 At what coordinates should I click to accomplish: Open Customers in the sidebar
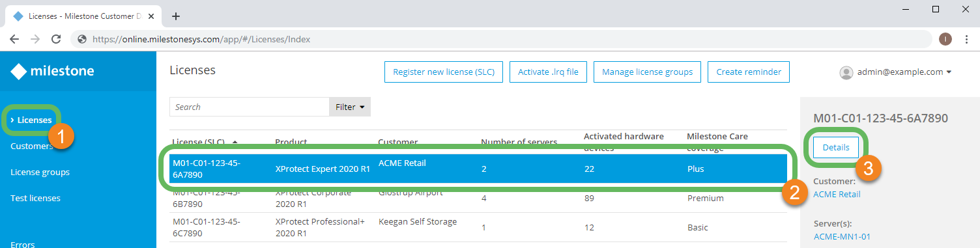(x=32, y=146)
